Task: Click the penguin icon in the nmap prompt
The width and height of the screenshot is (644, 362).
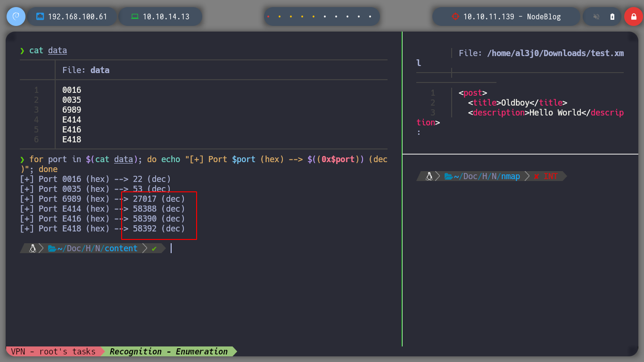Action: (429, 176)
